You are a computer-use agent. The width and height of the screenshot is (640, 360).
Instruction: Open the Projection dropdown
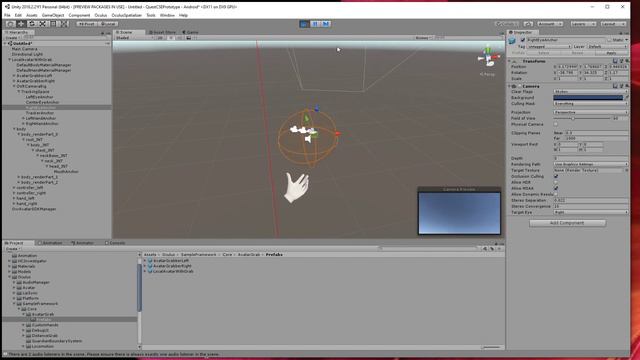[591, 112]
